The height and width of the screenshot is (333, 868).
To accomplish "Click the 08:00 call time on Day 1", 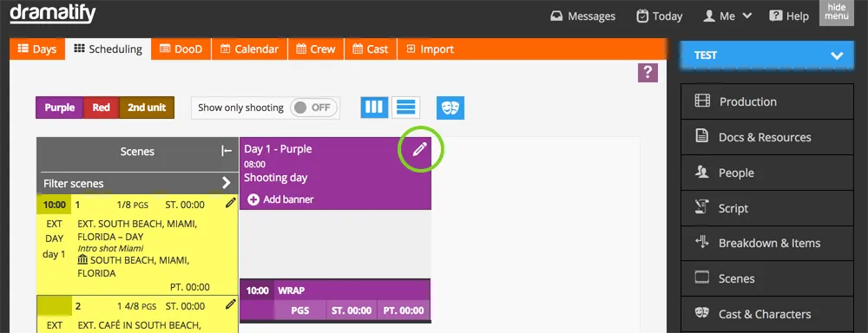I will point(254,164).
